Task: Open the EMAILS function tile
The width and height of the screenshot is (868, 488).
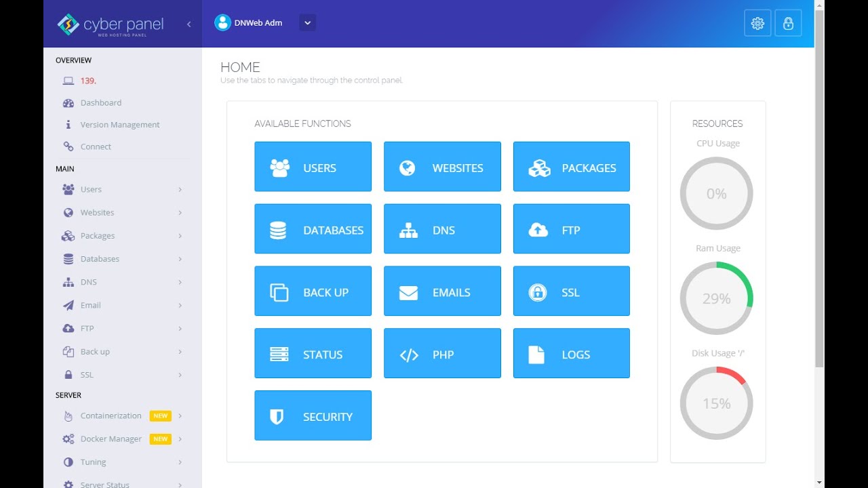Action: coord(442,291)
